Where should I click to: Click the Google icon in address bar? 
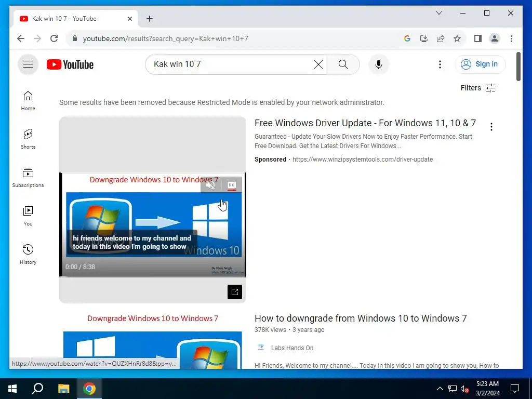coord(407,38)
